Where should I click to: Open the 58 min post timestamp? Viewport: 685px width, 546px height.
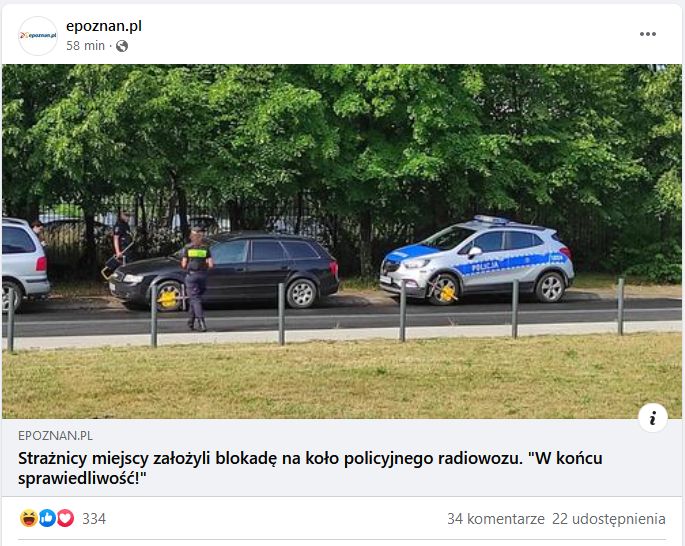(86, 45)
